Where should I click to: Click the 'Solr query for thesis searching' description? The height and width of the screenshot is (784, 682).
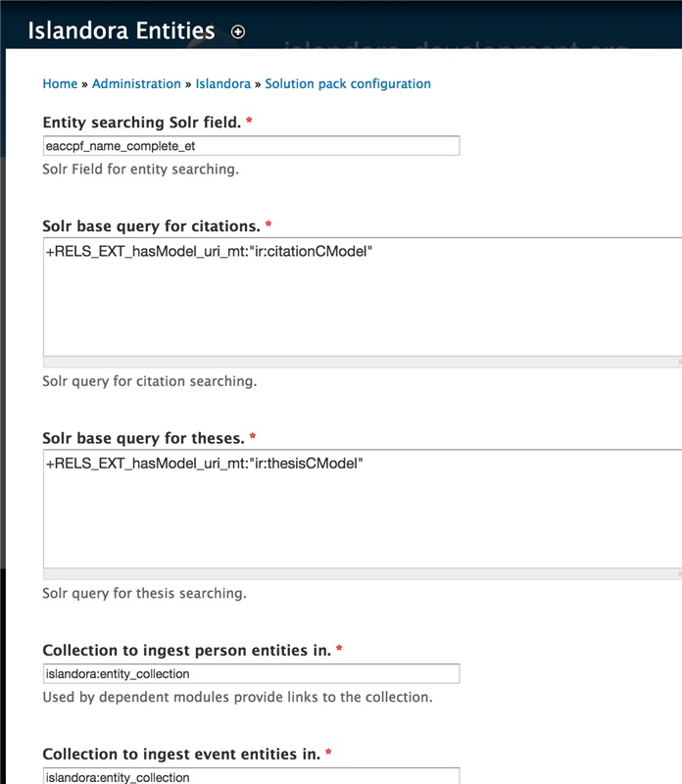click(145, 594)
